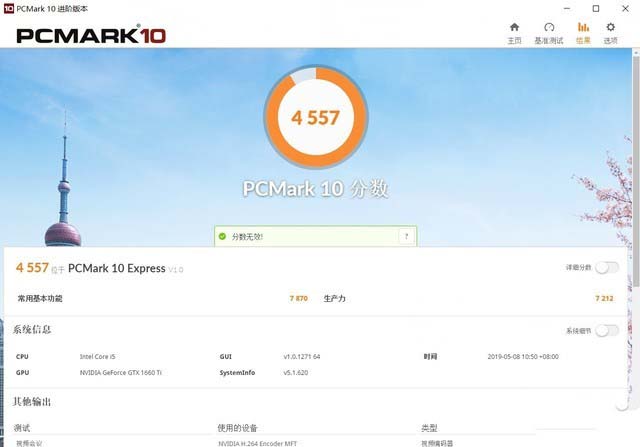Click the 测试 column header
This screenshot has height=447, width=640.
click(22, 428)
